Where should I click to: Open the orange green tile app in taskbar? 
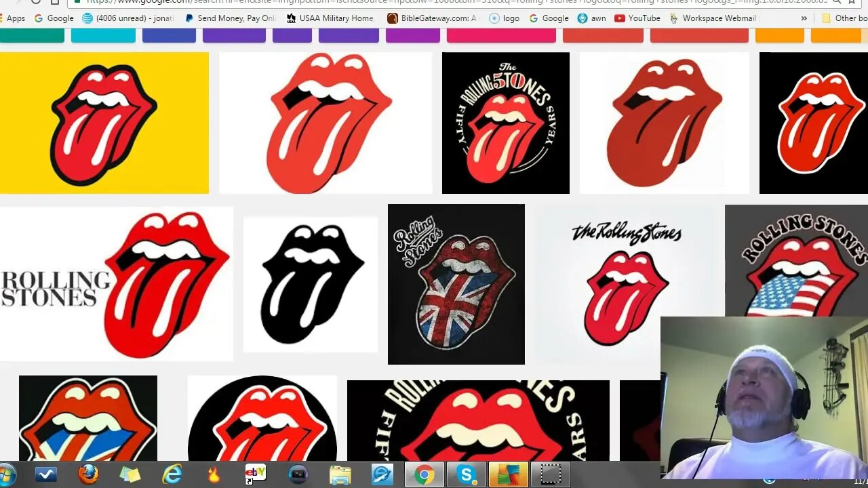(x=509, y=475)
